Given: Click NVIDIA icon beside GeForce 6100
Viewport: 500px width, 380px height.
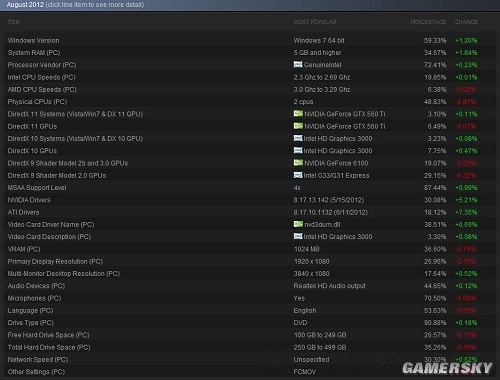Looking at the screenshot, I should [x=298, y=162].
